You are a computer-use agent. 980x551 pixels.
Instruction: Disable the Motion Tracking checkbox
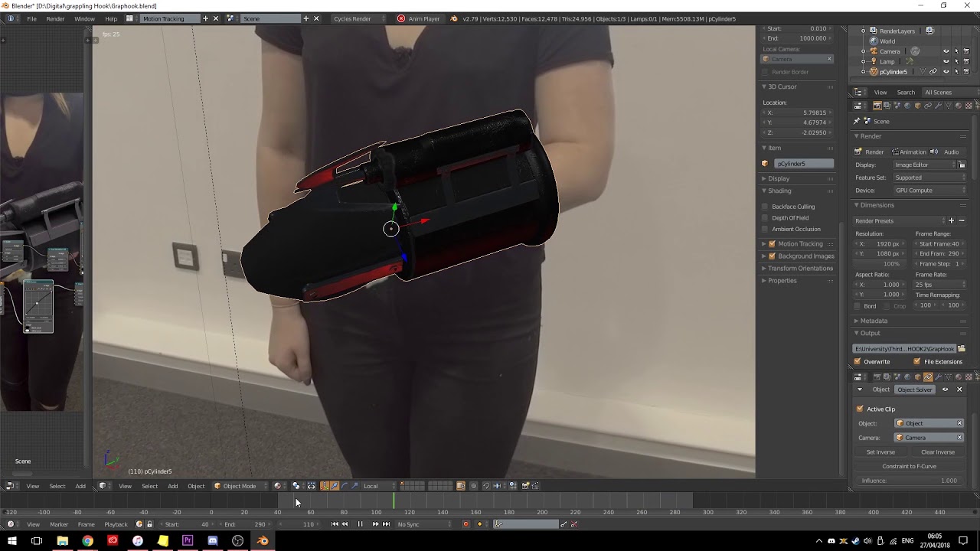click(772, 244)
